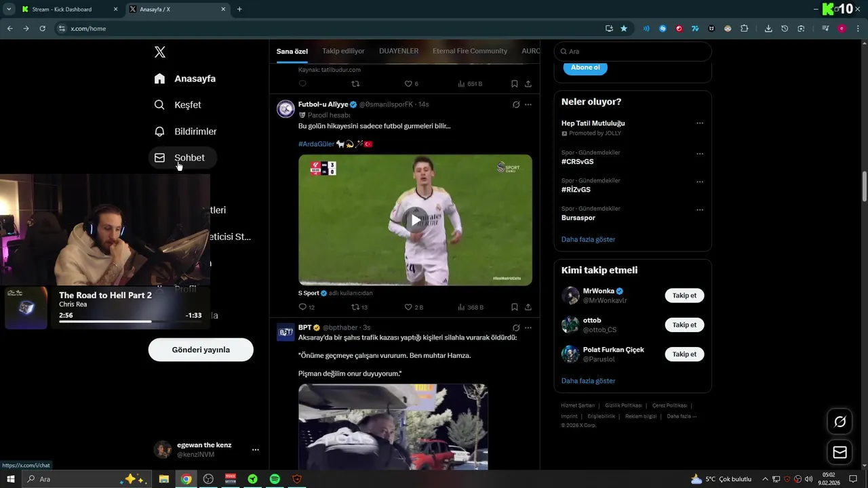Click the #ArdaGüler hashtag
Image resolution: width=868 pixels, height=488 pixels.
(316, 144)
